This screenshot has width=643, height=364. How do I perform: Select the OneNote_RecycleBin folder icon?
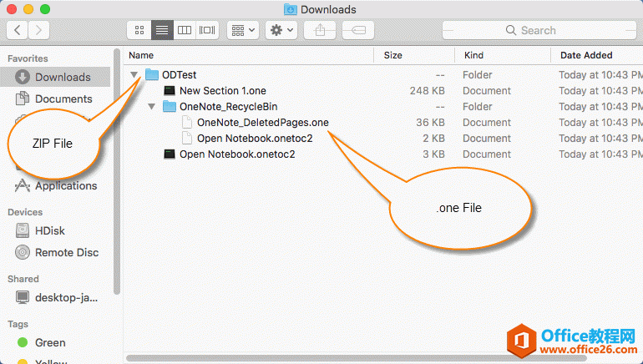pyautogui.click(x=170, y=107)
